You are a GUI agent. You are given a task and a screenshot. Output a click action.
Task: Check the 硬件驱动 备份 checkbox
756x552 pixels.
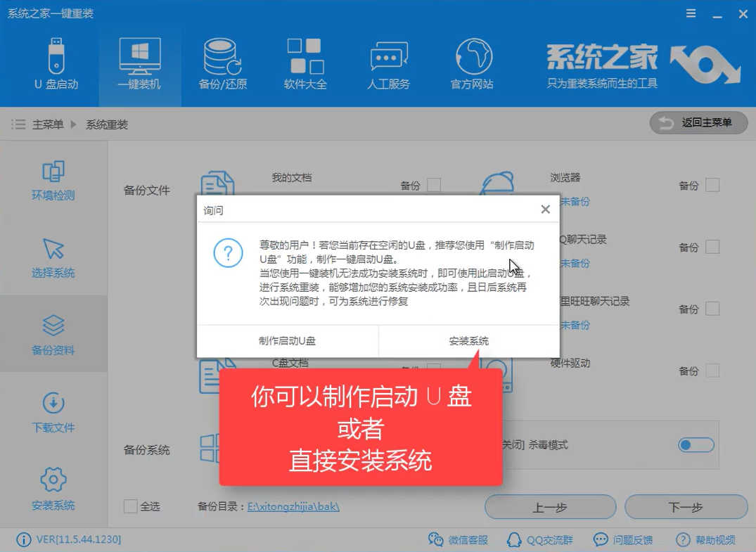(x=711, y=371)
